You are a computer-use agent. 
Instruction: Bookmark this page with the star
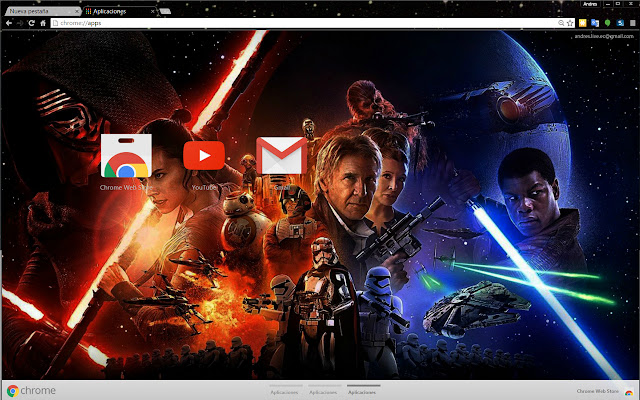pyautogui.click(x=570, y=23)
